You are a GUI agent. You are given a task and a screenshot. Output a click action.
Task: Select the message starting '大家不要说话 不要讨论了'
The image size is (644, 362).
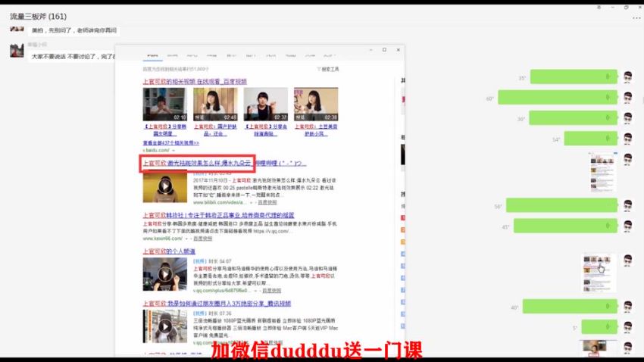tap(73, 56)
